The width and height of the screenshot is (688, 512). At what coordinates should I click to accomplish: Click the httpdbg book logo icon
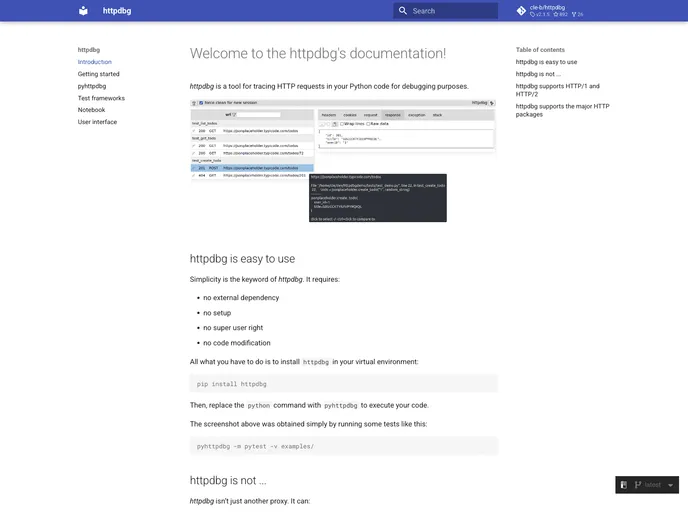click(x=83, y=11)
